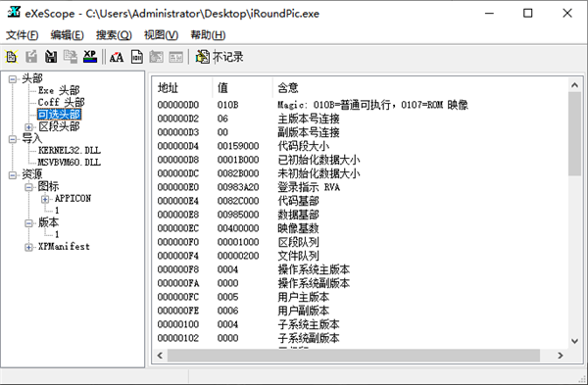Select the 用户副版本 row

point(360,311)
